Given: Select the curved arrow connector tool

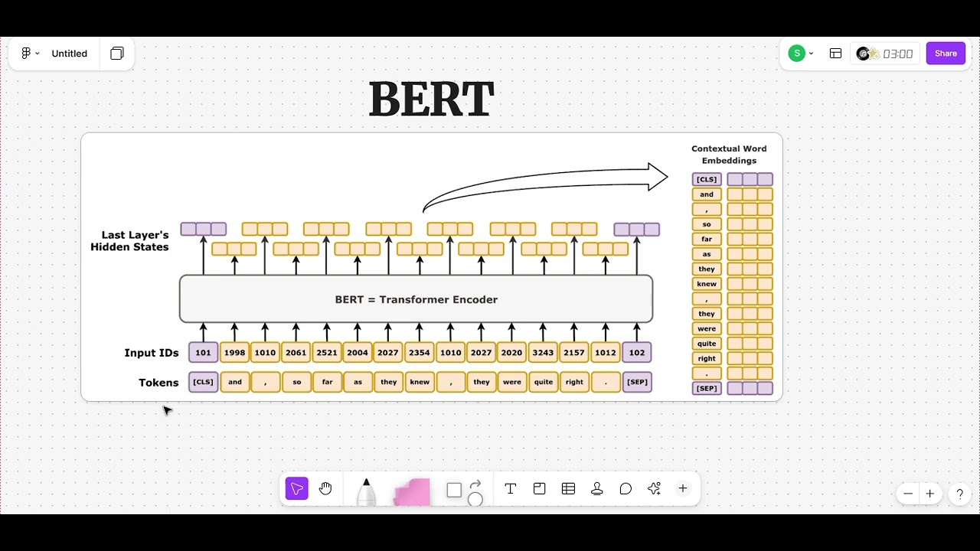Looking at the screenshot, I should [x=475, y=484].
